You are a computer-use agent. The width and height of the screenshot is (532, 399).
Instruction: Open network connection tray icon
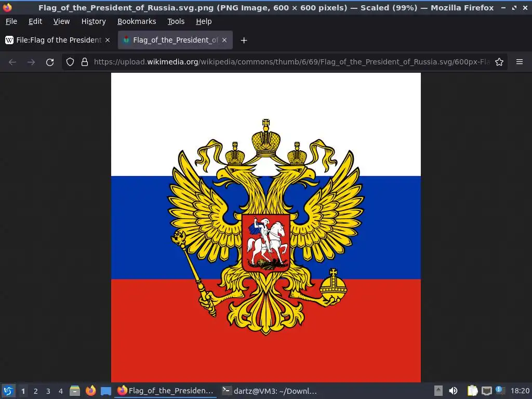pyautogui.click(x=486, y=391)
